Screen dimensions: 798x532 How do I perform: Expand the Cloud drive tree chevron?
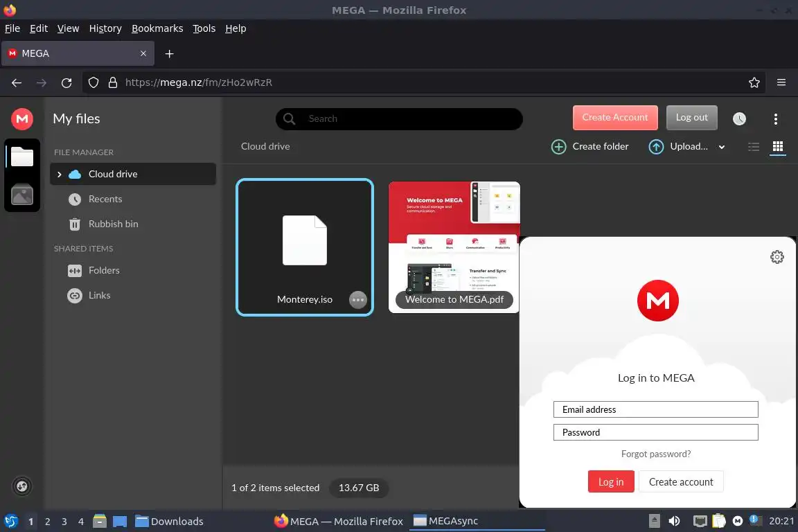59,174
